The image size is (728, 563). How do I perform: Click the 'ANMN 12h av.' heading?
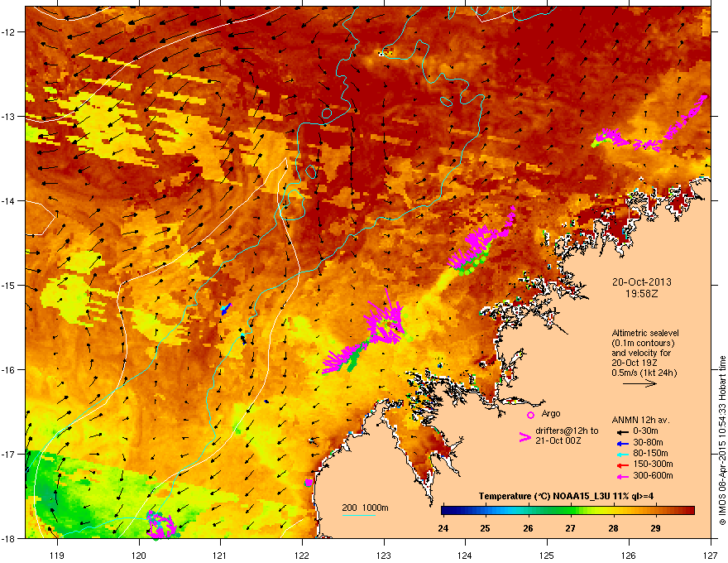(640, 420)
